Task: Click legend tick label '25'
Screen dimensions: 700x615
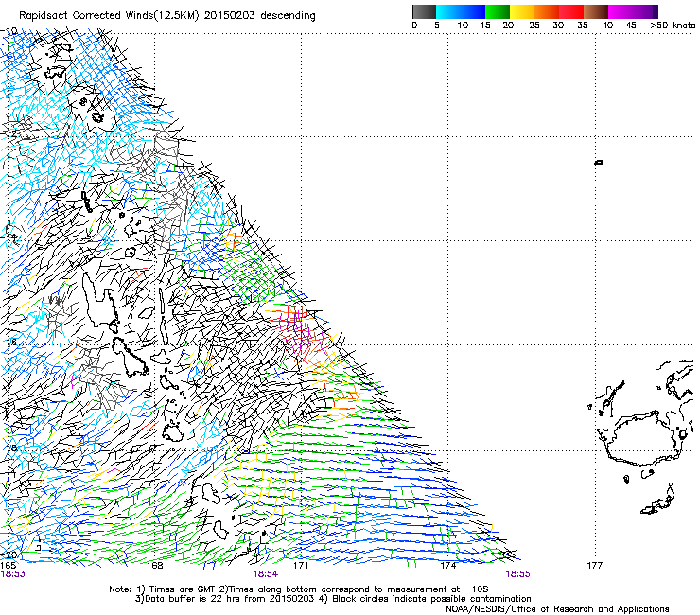Action: (534, 26)
